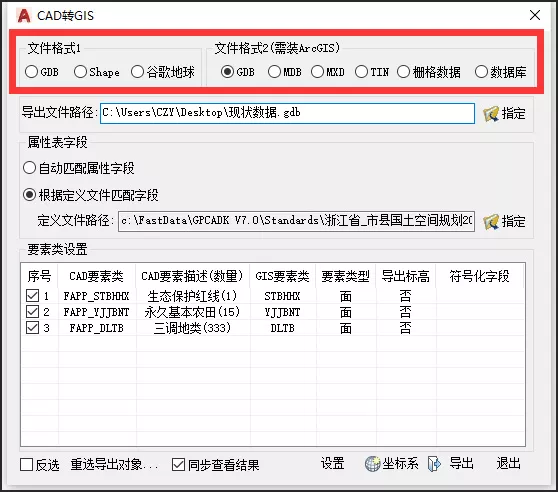
Task: Enable 自动匹配属性字段 option
Action: coord(29,168)
